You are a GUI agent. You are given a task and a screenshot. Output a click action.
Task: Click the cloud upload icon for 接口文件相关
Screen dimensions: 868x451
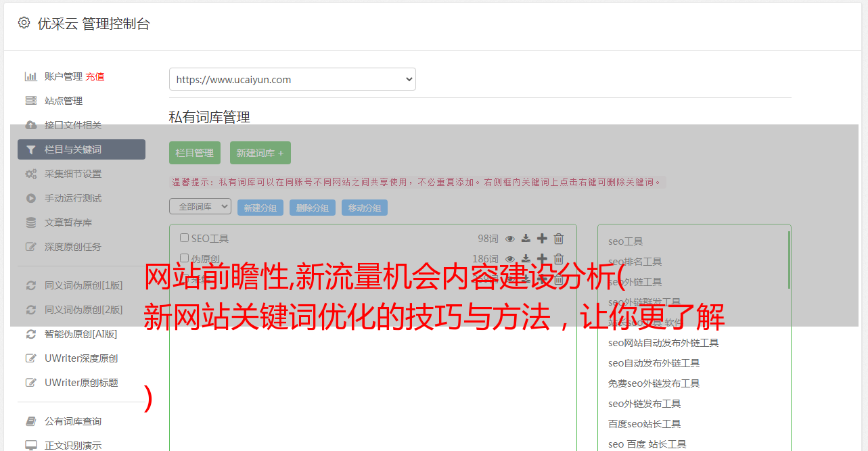tap(30, 125)
